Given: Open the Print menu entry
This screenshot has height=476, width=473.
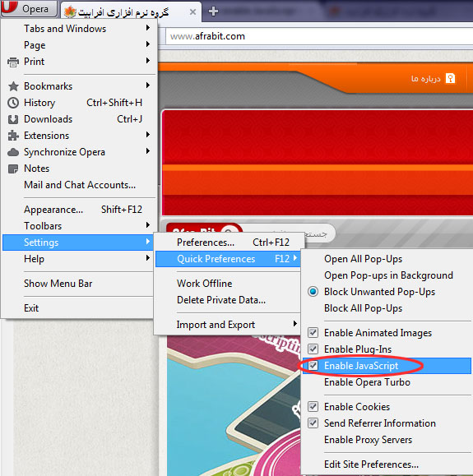Looking at the screenshot, I should 79,62.
